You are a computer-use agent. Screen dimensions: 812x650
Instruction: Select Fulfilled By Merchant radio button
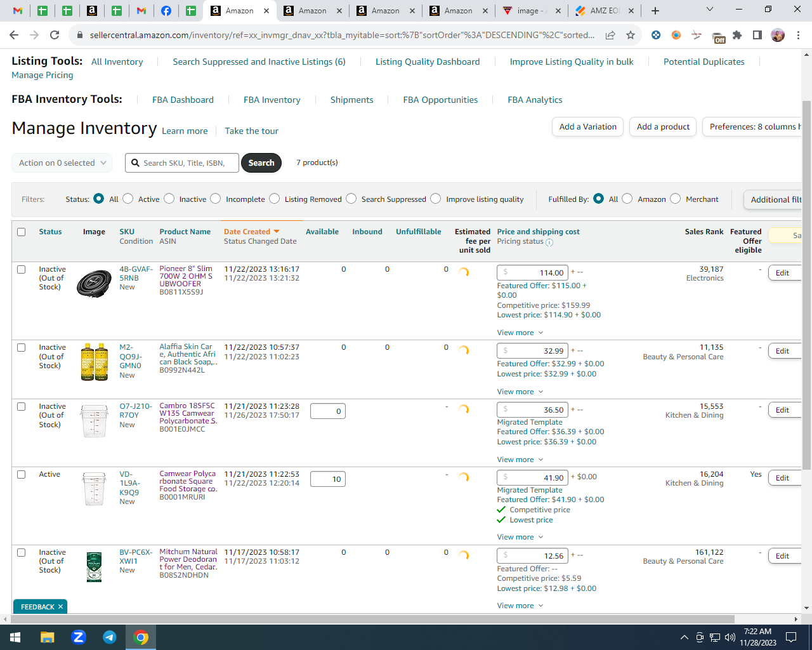click(676, 199)
